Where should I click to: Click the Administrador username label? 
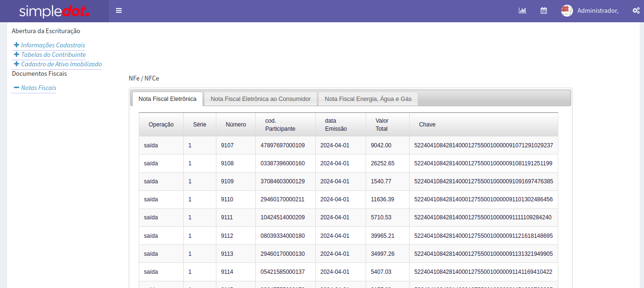[598, 10]
